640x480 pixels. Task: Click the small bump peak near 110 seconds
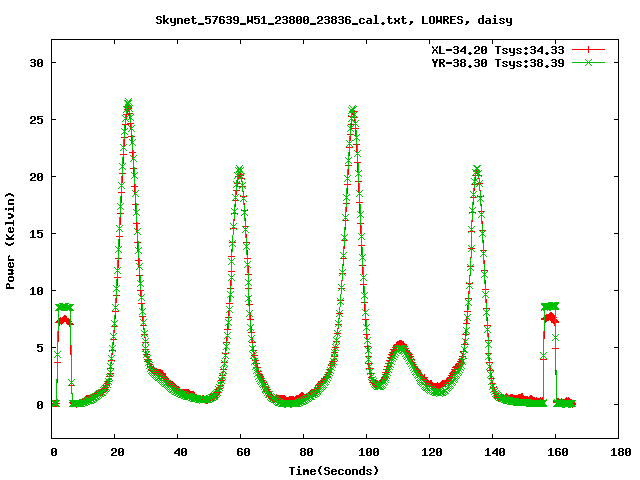401,345
